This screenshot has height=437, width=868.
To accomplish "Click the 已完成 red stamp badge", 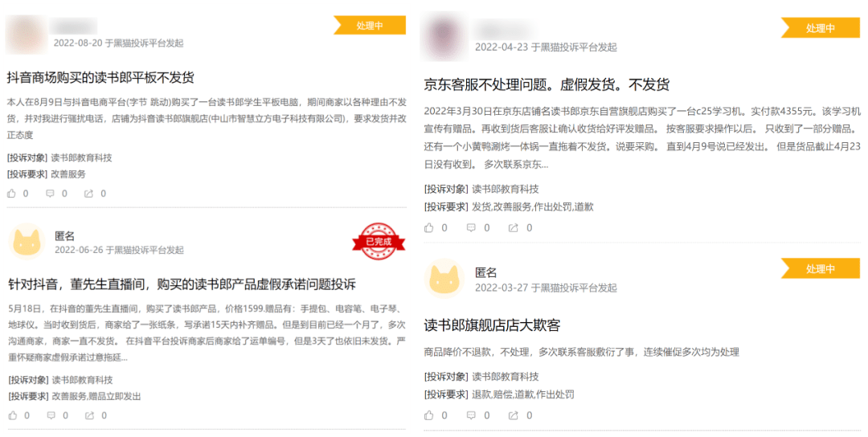I will tap(377, 241).
